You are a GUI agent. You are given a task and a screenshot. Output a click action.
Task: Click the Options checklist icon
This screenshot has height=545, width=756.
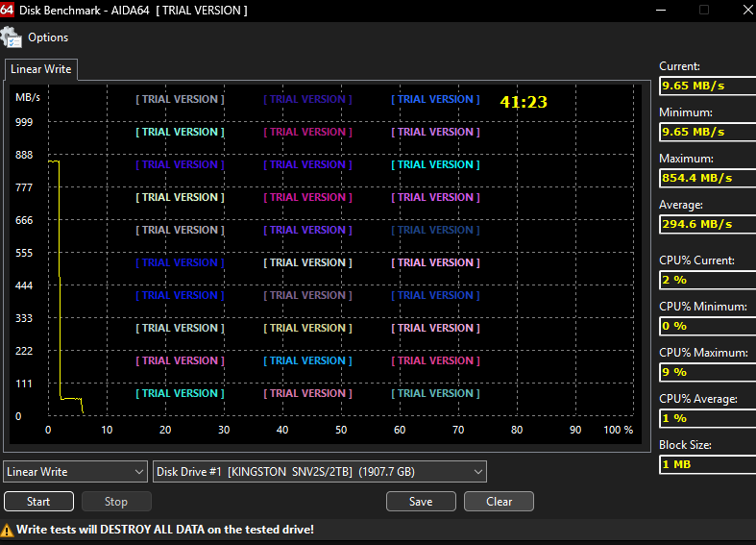12,37
